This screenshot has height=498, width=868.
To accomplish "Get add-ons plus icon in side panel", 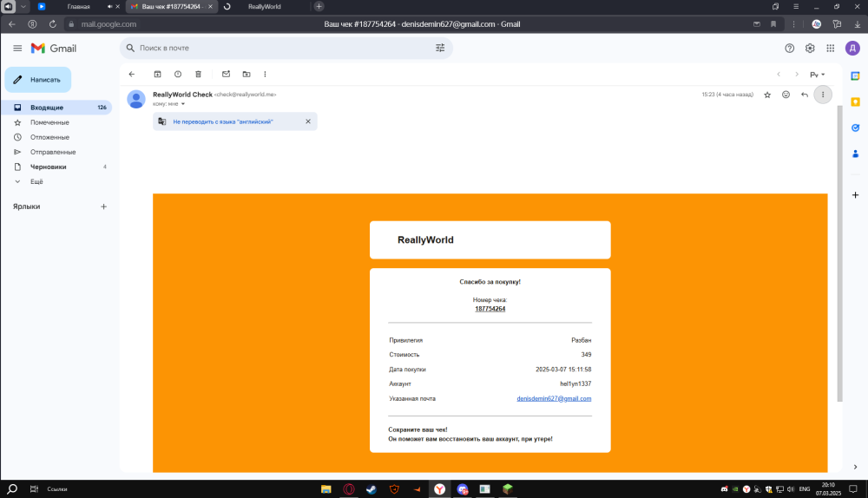I will tap(855, 194).
